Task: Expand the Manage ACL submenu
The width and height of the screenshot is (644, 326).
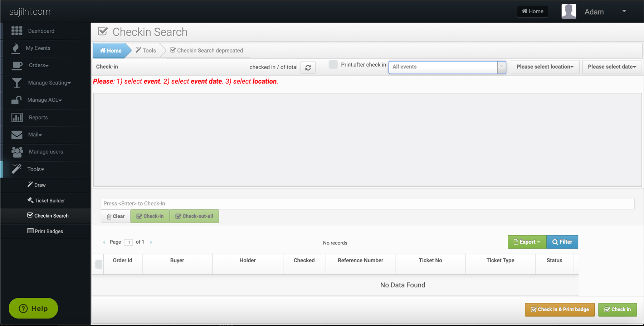Action: coord(45,100)
